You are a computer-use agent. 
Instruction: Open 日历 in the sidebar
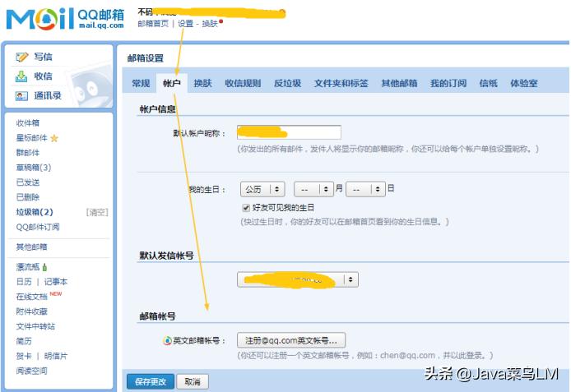click(24, 282)
